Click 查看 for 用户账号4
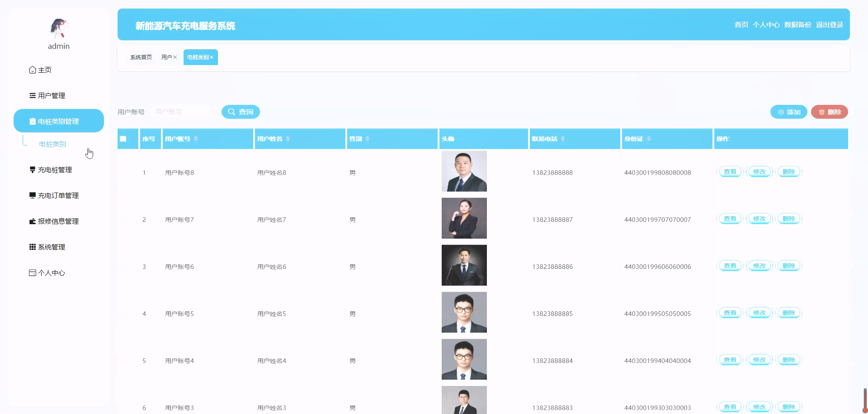Screen dimensions: 868x414 pos(730,360)
